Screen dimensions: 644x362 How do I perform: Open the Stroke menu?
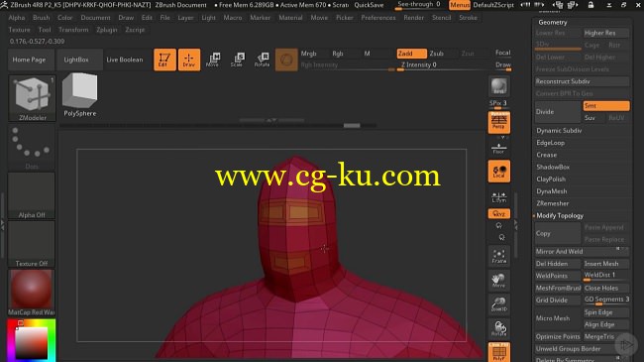pyautogui.click(x=468, y=18)
